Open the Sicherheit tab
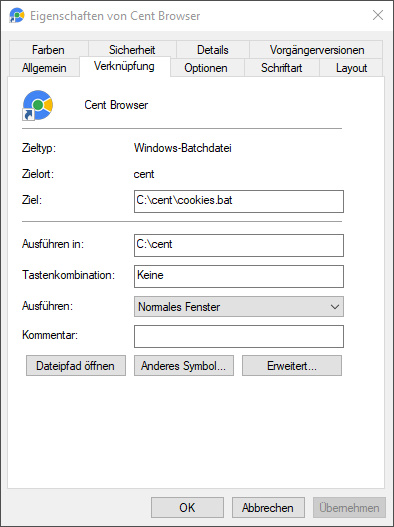This screenshot has width=394, height=527. pyautogui.click(x=132, y=50)
